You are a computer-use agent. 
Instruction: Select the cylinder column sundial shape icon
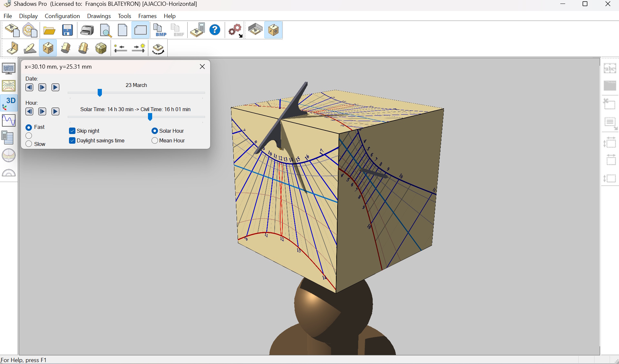coord(83,48)
